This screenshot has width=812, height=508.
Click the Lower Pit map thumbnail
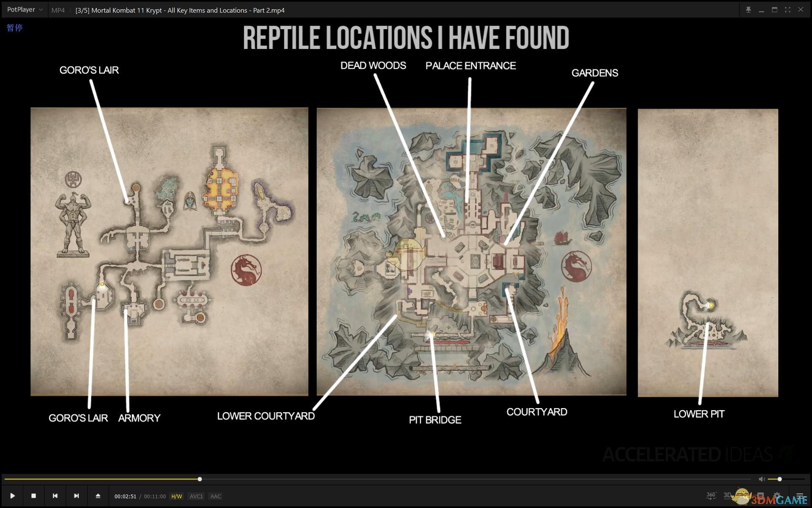coord(708,253)
